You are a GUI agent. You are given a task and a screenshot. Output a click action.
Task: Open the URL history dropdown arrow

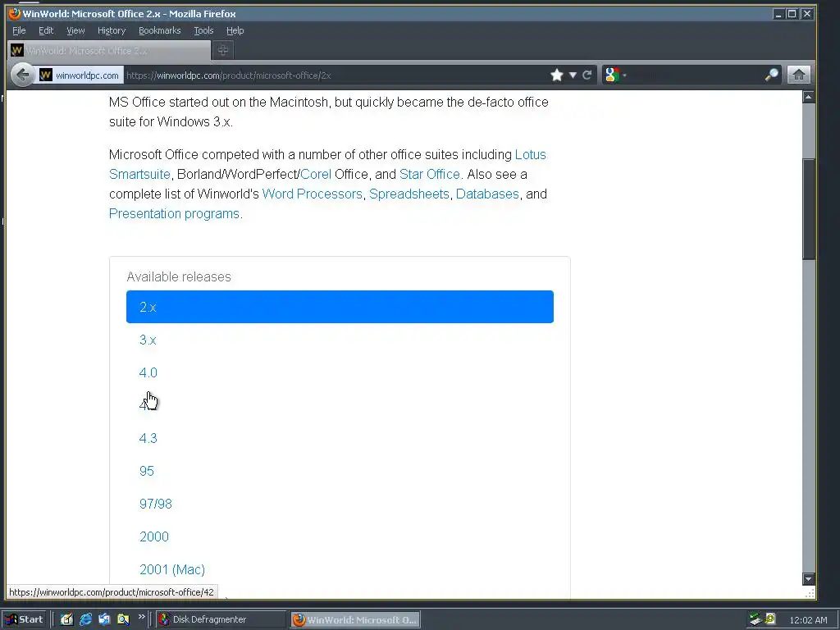coord(572,75)
